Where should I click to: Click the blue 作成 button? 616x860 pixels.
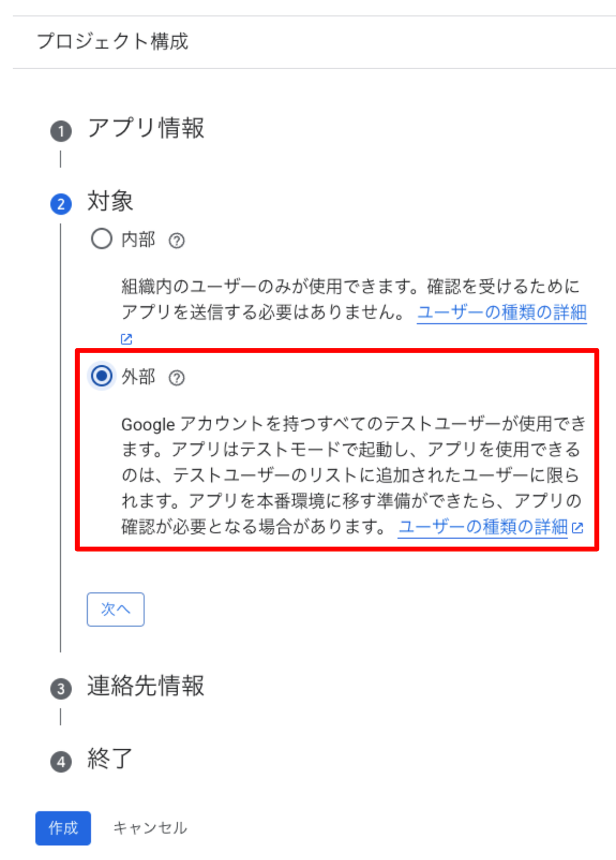pos(63,828)
